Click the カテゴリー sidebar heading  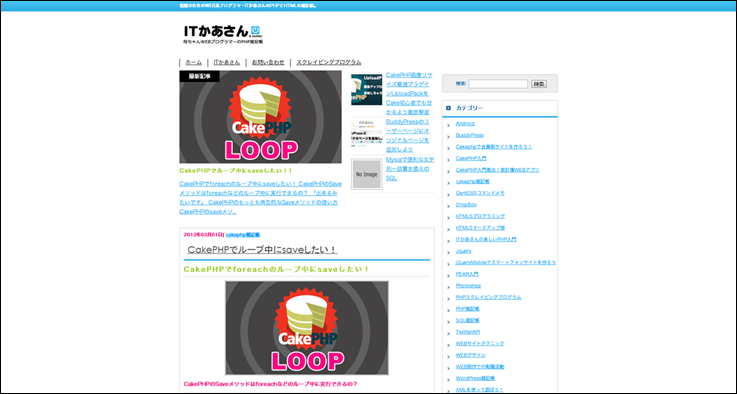[469, 108]
